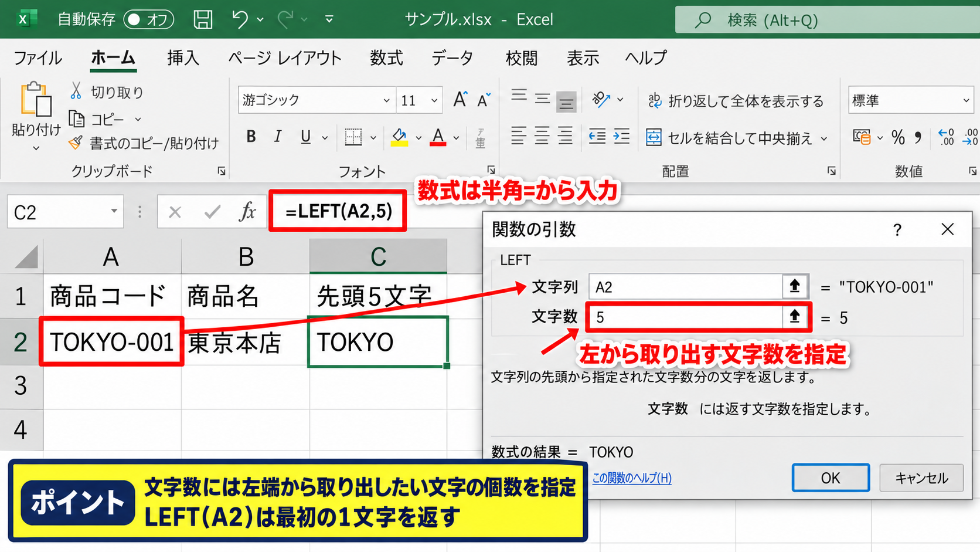Click the Format Painter brush icon

(x=76, y=143)
